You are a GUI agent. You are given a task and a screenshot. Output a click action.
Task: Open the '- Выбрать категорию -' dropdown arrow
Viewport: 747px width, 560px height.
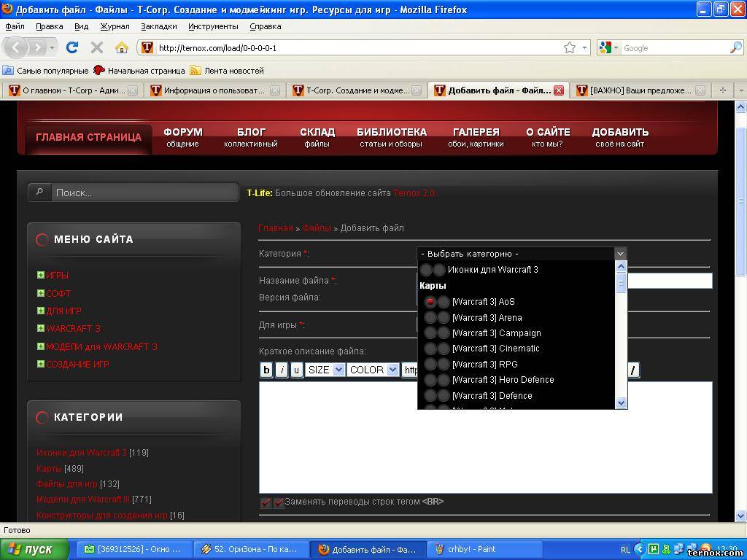click(x=620, y=254)
